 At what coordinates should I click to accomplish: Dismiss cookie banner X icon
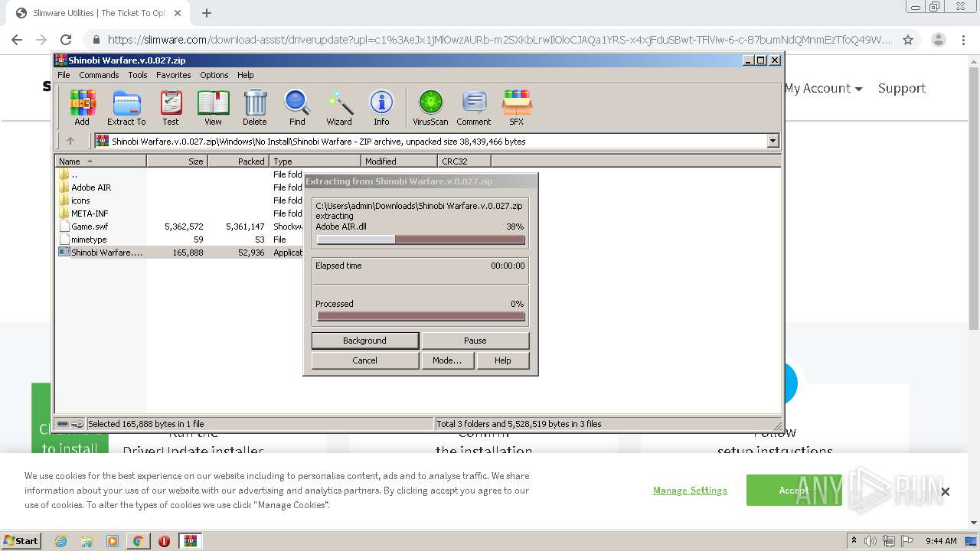click(x=945, y=491)
